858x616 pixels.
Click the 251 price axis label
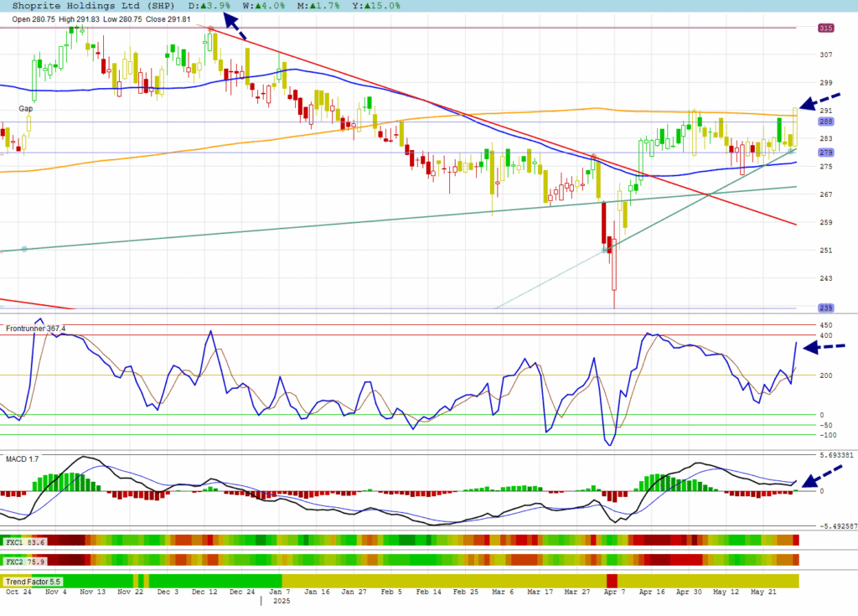(825, 251)
